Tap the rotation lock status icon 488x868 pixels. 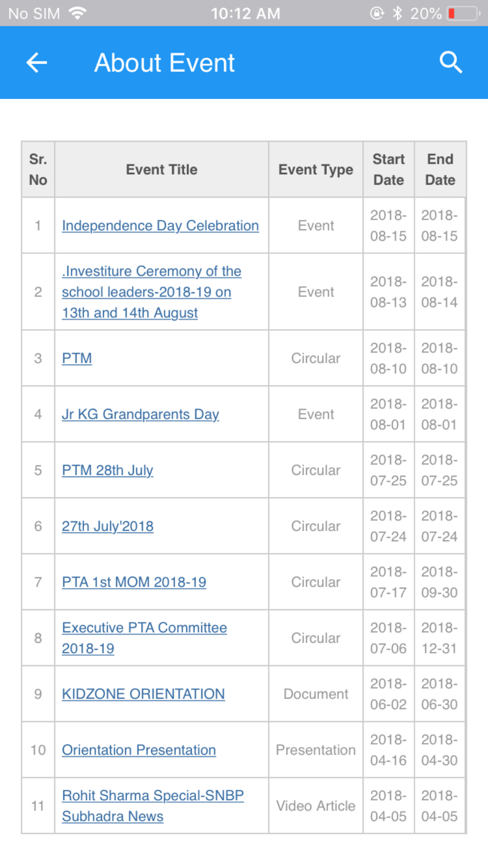[377, 13]
